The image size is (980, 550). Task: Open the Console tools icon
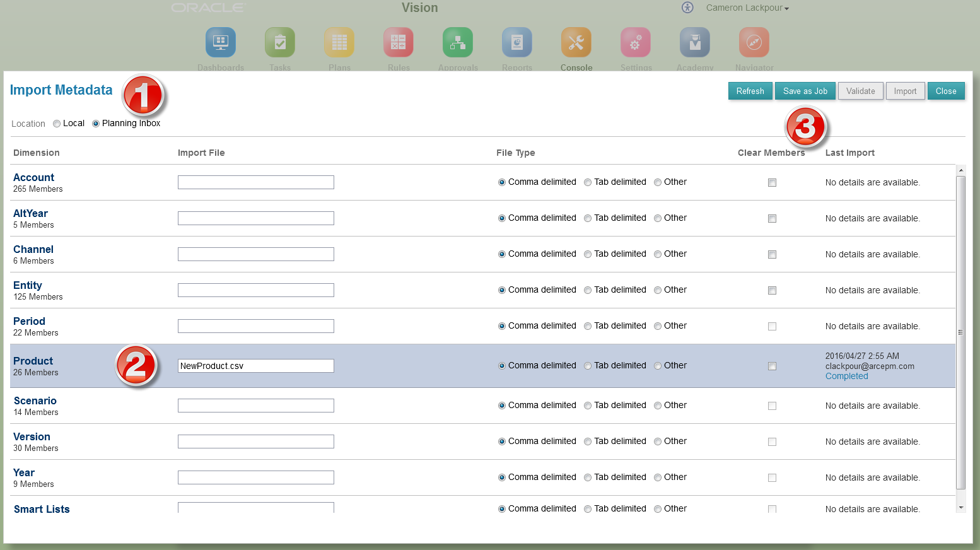click(x=576, y=42)
